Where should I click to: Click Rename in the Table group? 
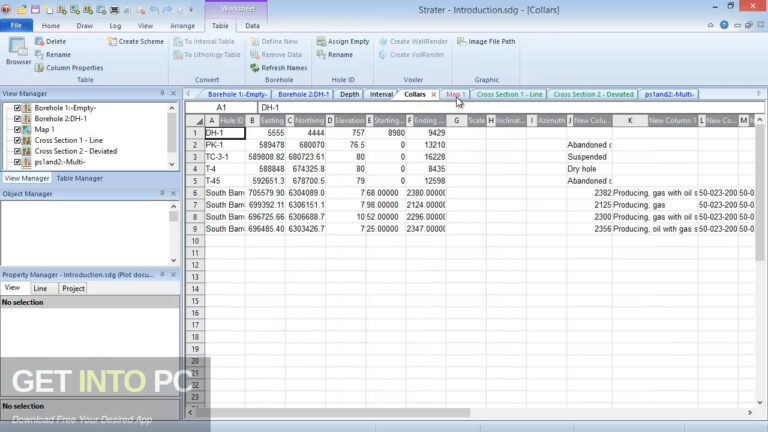click(53, 55)
